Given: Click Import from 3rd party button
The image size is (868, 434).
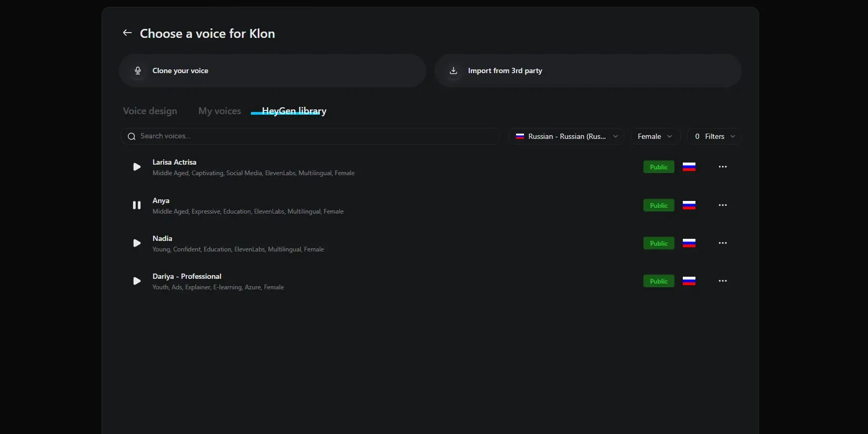Looking at the screenshot, I should 588,70.
